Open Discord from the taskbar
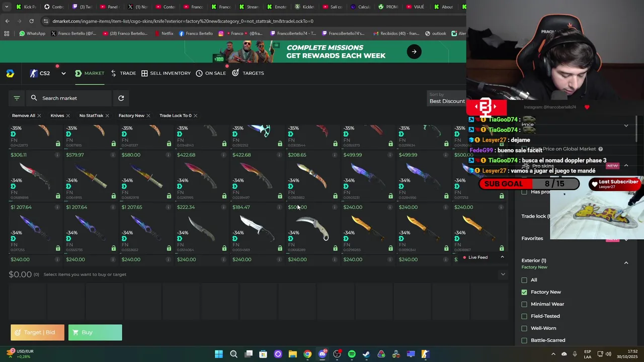Screen dimensions: 644x362 click(323, 354)
